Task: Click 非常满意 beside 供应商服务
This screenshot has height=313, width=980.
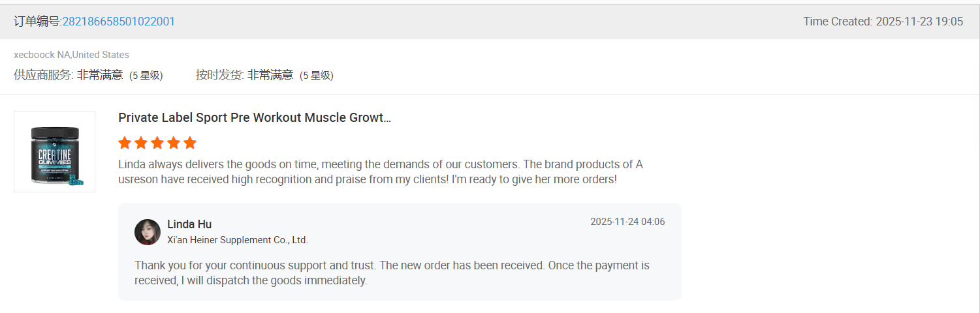Action: (100, 75)
